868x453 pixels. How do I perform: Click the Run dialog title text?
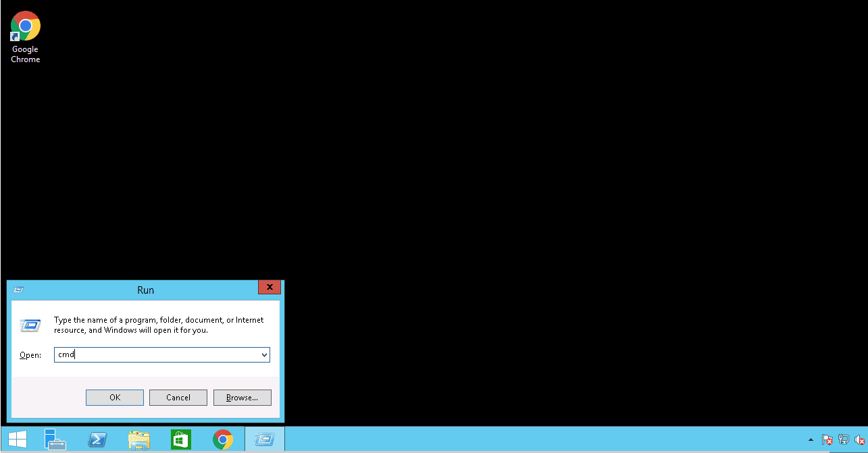click(145, 290)
